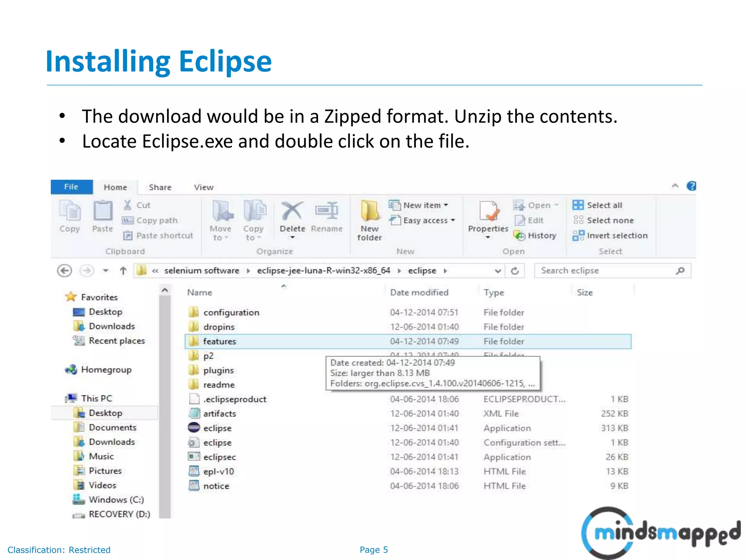Screen dimensions: 747x560
Task: Click Invert selection in ribbon
Action: [610, 236]
